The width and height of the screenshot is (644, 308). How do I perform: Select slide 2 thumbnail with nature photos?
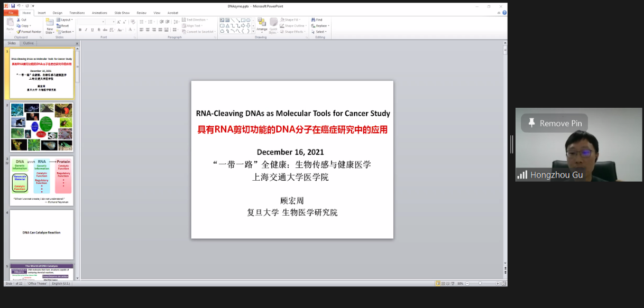(x=42, y=127)
